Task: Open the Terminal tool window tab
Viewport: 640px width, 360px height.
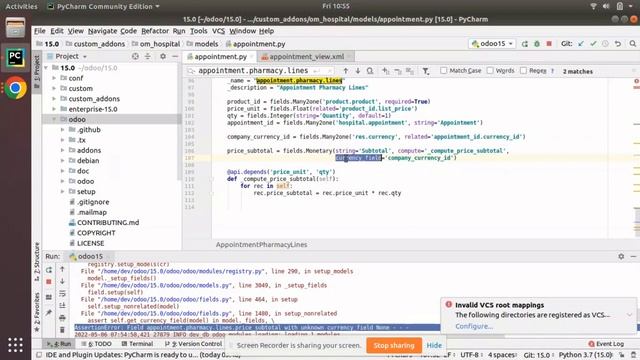Action: pyautogui.click(x=137, y=344)
